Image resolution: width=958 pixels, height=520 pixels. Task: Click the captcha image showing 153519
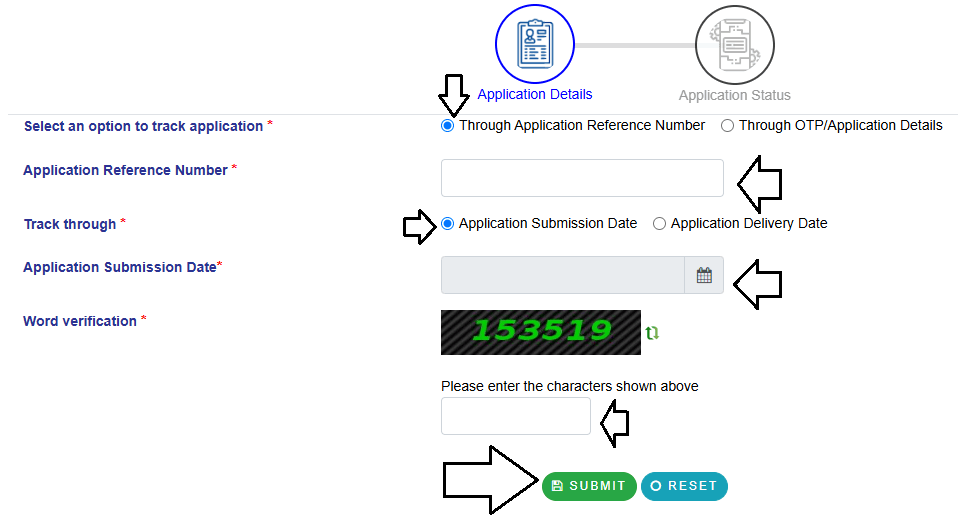pos(540,332)
